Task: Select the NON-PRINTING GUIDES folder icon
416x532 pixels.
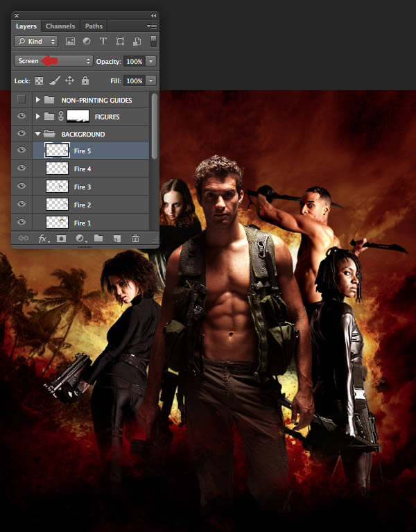Action: point(49,100)
